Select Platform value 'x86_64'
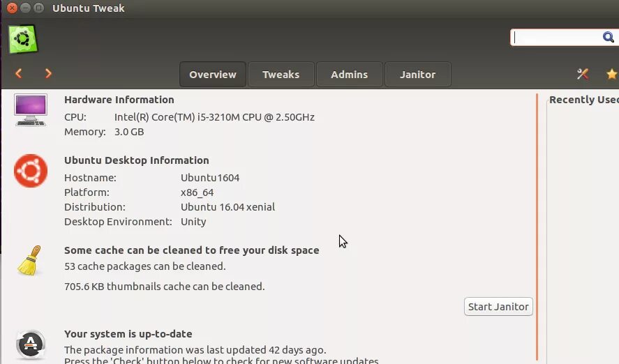619x364 pixels. pos(197,192)
